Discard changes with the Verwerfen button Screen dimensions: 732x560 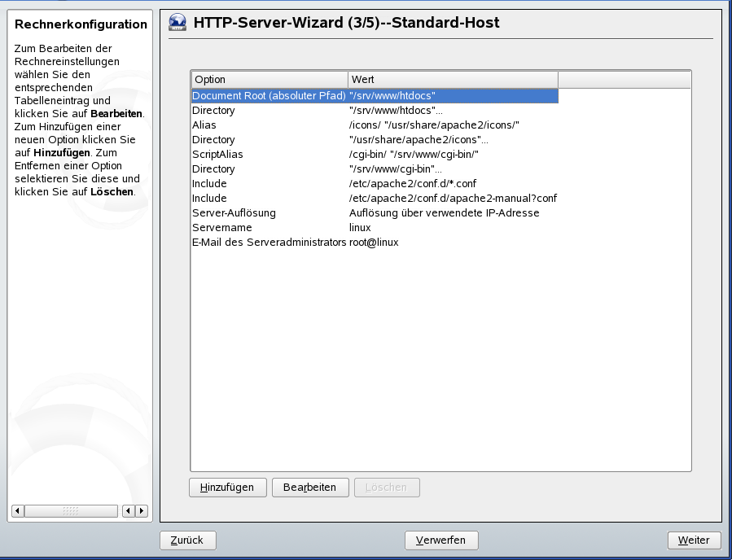coord(441,540)
